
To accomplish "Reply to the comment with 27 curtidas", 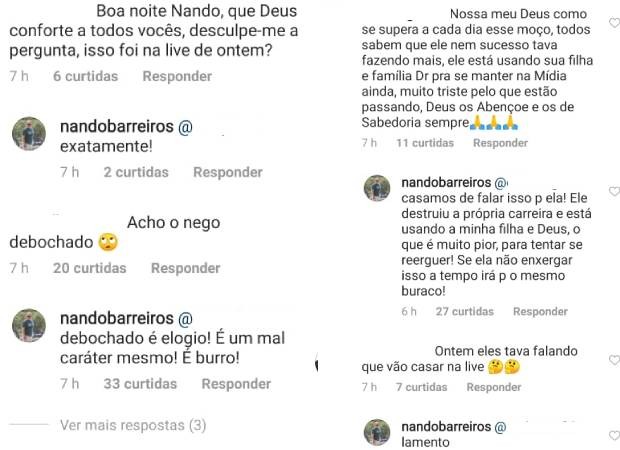I will (x=540, y=311).
